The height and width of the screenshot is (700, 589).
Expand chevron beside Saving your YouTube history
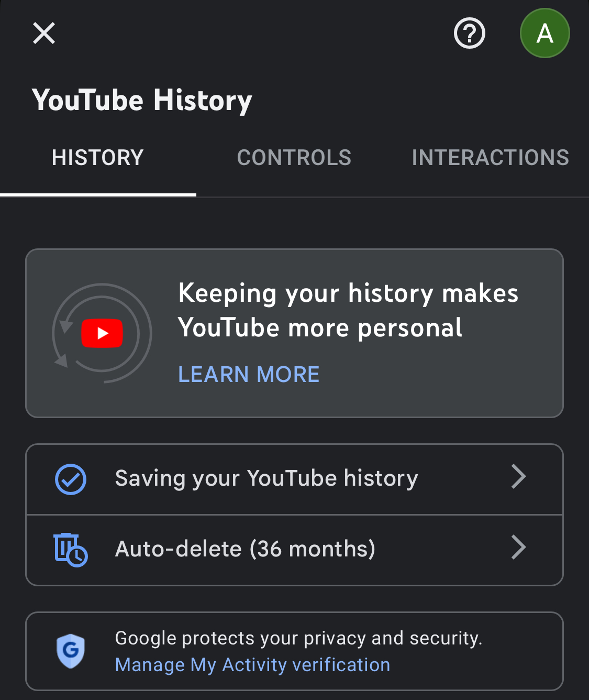[518, 476]
